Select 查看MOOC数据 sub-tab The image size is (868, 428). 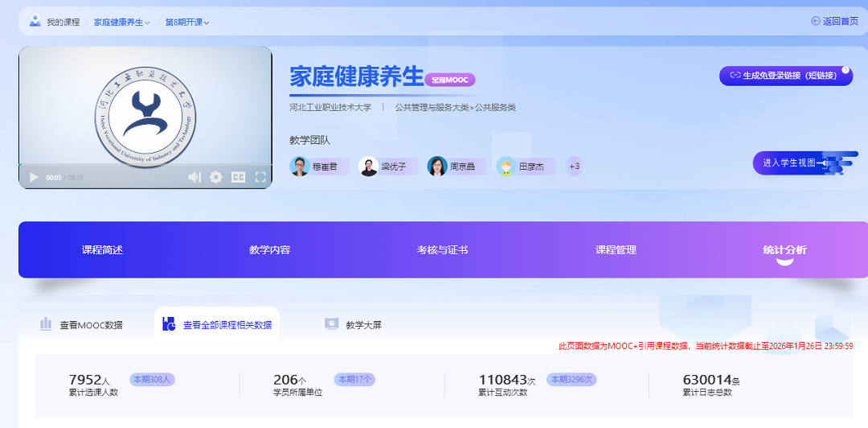81,325
